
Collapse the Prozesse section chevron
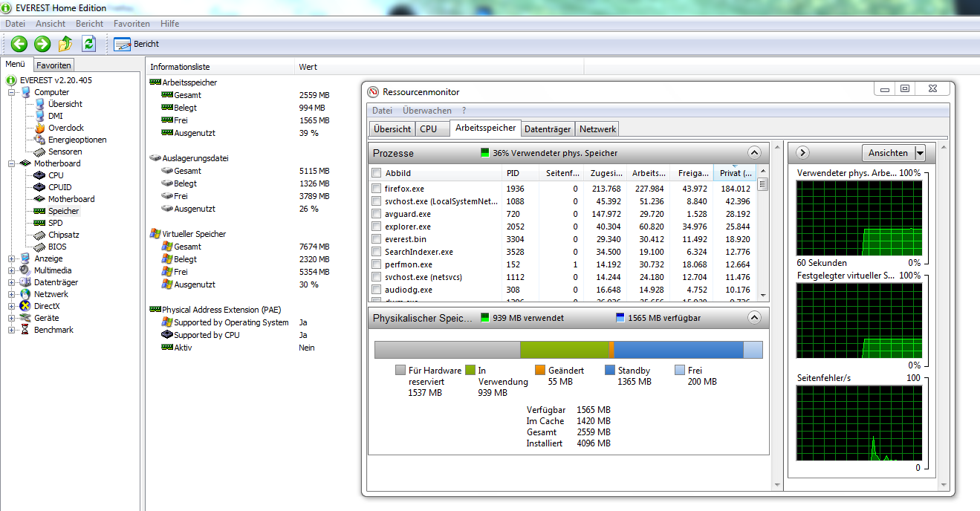[x=754, y=153]
